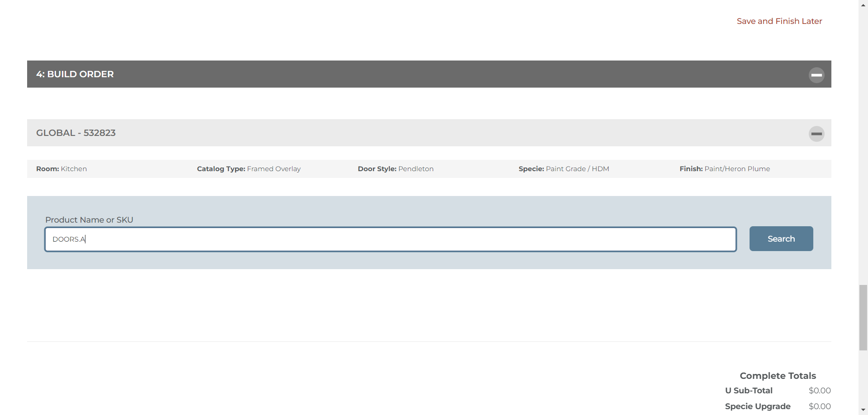The height and width of the screenshot is (415, 868).
Task: Click the Complete Totals heading
Action: pyautogui.click(x=778, y=376)
